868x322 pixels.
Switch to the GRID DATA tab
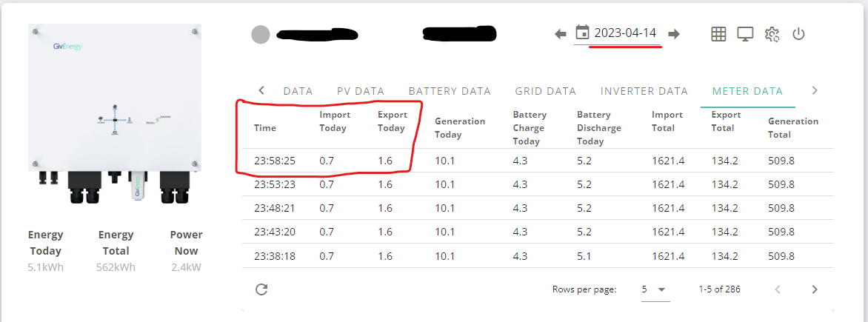tap(545, 91)
